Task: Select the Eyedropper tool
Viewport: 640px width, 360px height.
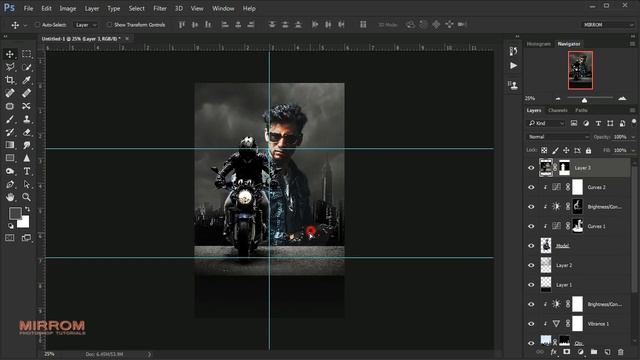Action: [27, 80]
